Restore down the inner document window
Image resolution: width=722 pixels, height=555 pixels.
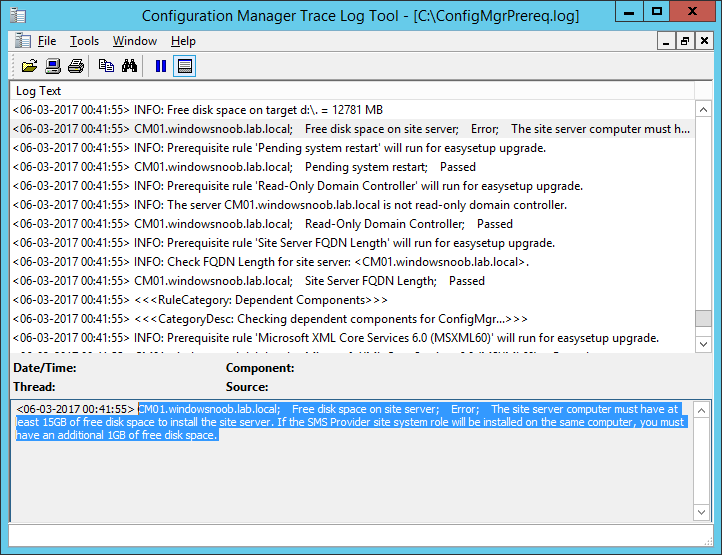click(x=685, y=41)
